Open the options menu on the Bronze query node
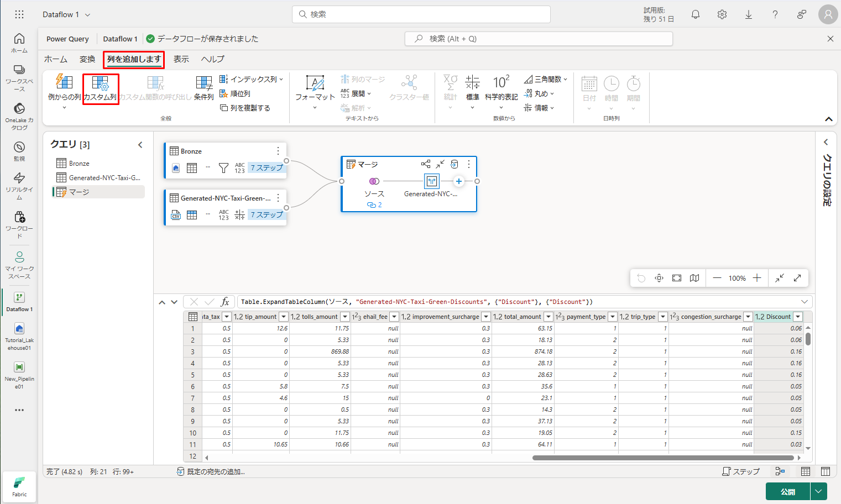Viewport: 841px width, 504px height. pos(278,151)
